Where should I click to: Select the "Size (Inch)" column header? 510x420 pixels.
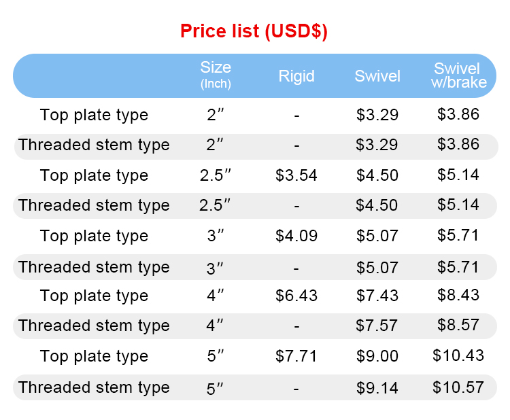tap(216, 75)
